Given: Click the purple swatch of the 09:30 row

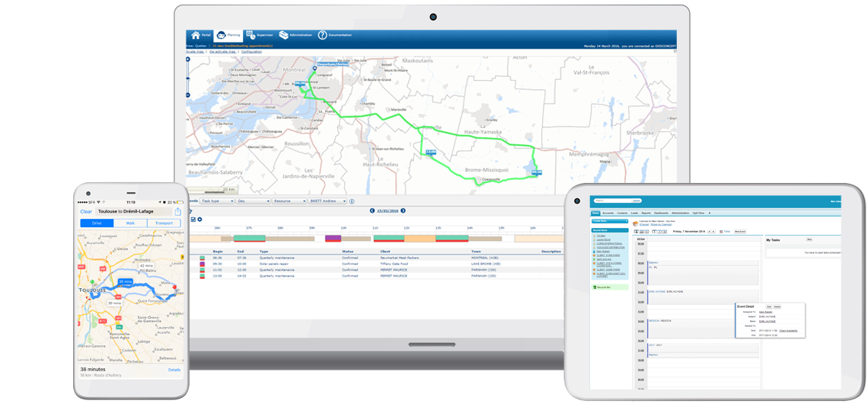Looking at the screenshot, I should point(202,265).
